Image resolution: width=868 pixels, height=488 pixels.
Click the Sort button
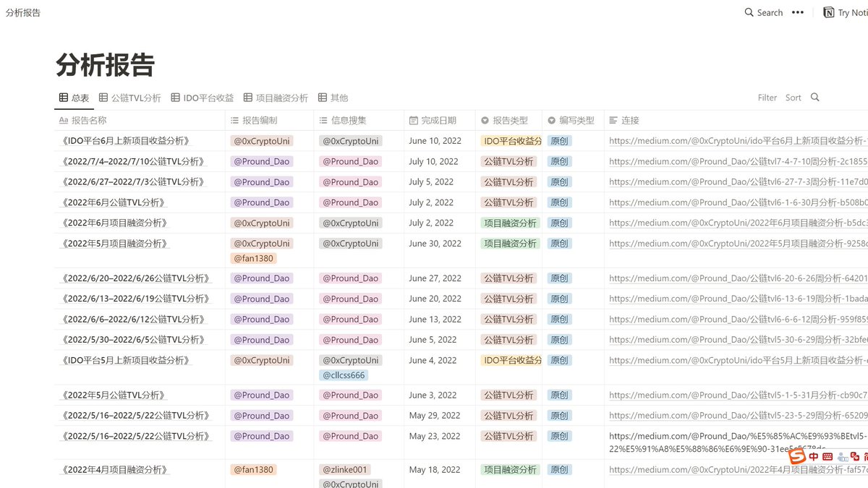pos(793,98)
